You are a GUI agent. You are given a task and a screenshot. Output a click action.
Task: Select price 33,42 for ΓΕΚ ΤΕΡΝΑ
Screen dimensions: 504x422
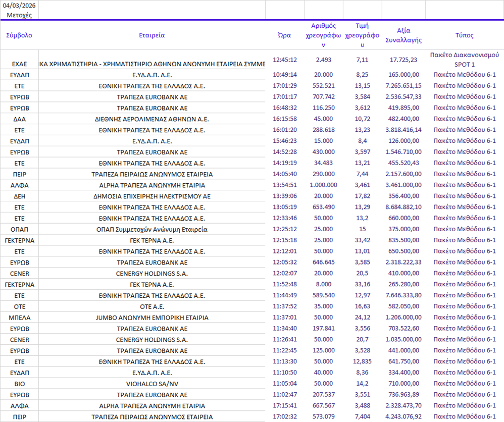(x=362, y=240)
